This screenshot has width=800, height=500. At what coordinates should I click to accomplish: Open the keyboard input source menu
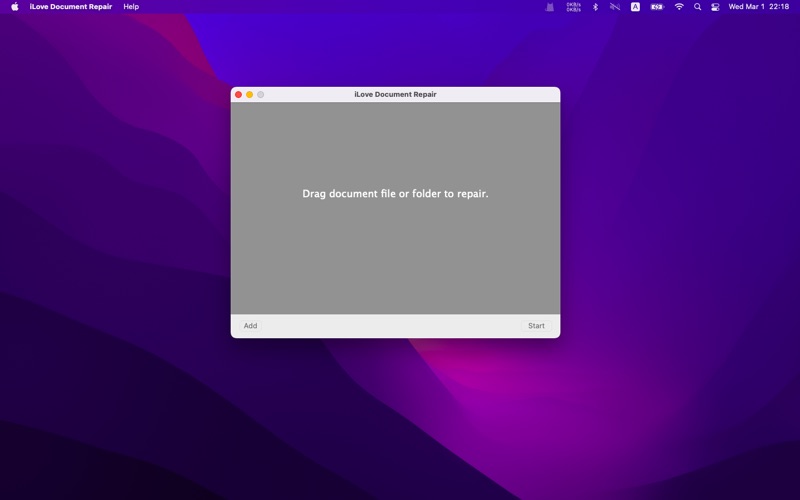point(635,7)
